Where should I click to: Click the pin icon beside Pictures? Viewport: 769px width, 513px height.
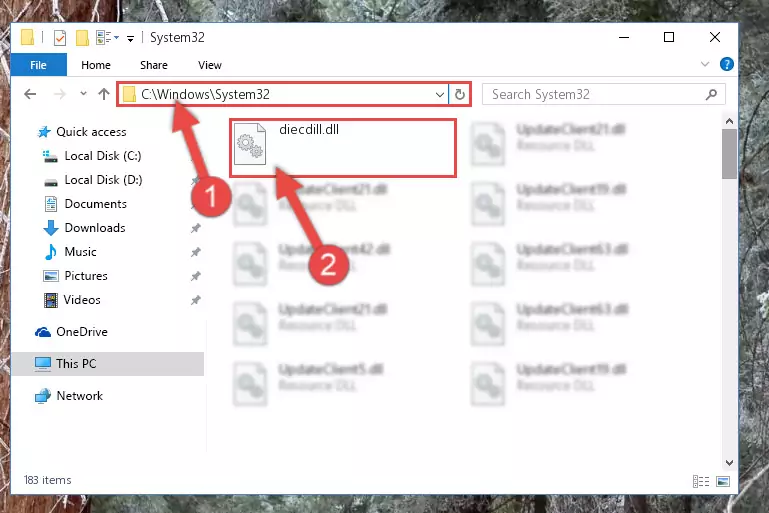pos(196,276)
